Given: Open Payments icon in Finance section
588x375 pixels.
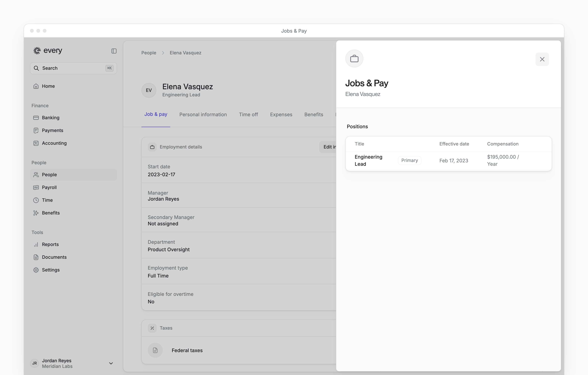Looking at the screenshot, I should tap(36, 130).
